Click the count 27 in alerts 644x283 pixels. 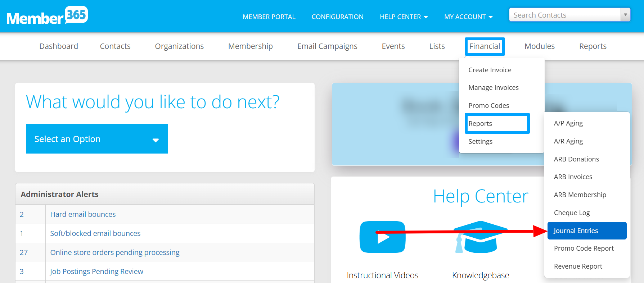click(x=24, y=252)
